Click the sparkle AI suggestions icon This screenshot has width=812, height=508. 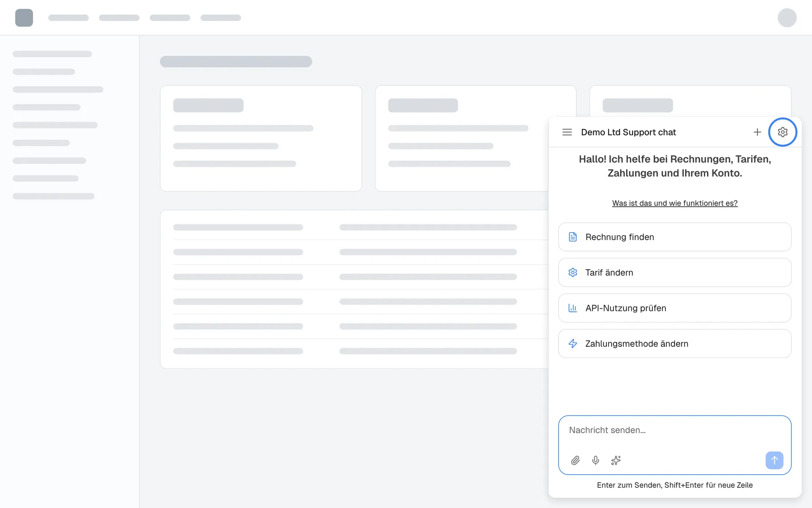[616, 460]
